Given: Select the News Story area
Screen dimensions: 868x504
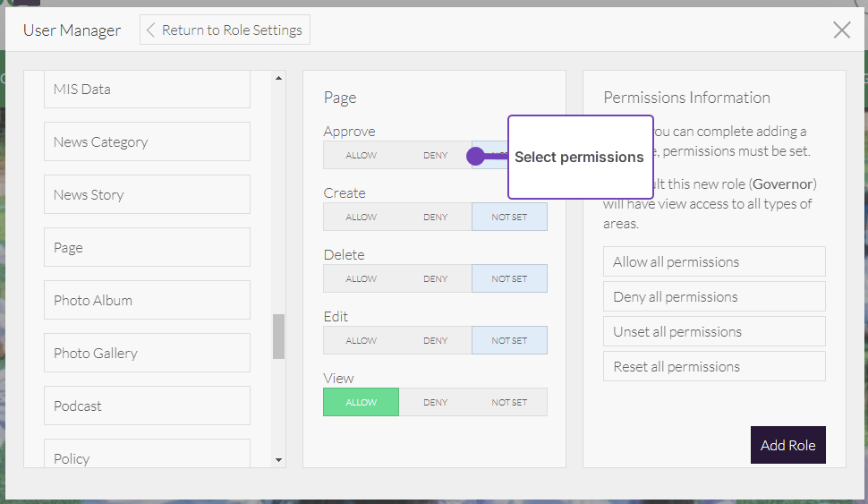Looking at the screenshot, I should 147,195.
